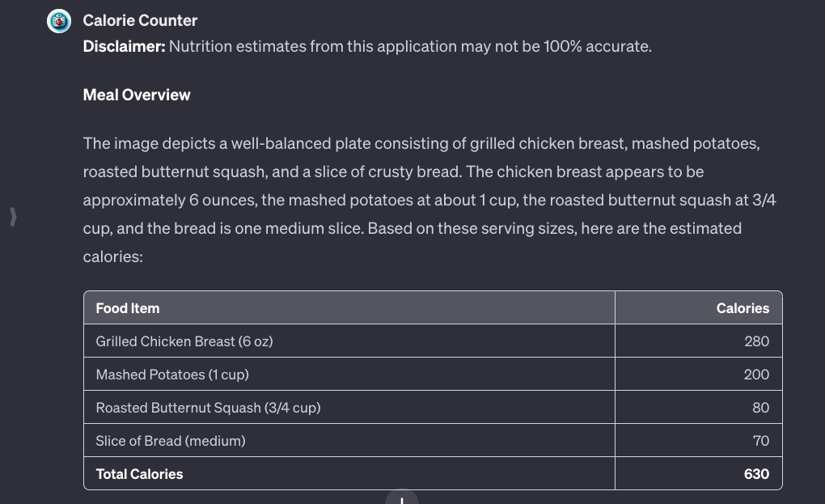Image resolution: width=825 pixels, height=504 pixels.
Task: Click the scroll-to-bottom arrow button
Action: [402, 497]
